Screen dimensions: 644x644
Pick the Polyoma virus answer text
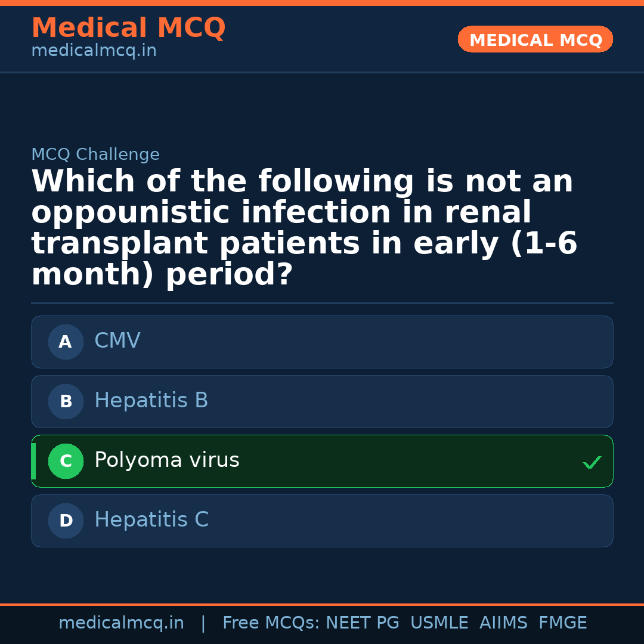pyautogui.click(x=167, y=460)
